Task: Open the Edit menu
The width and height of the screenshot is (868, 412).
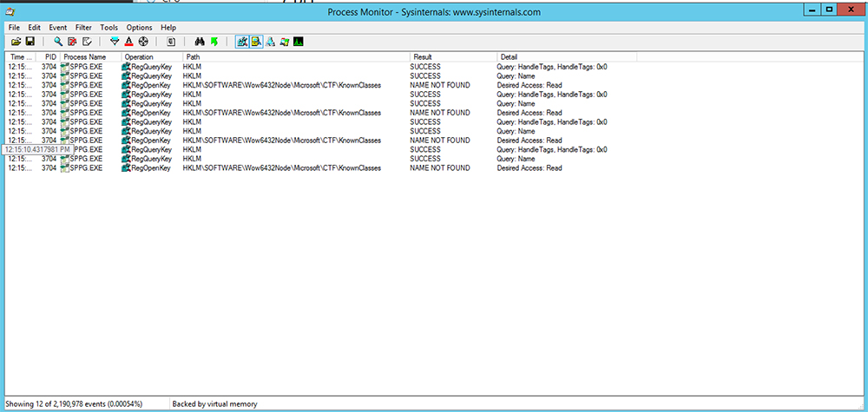Action: (35, 28)
